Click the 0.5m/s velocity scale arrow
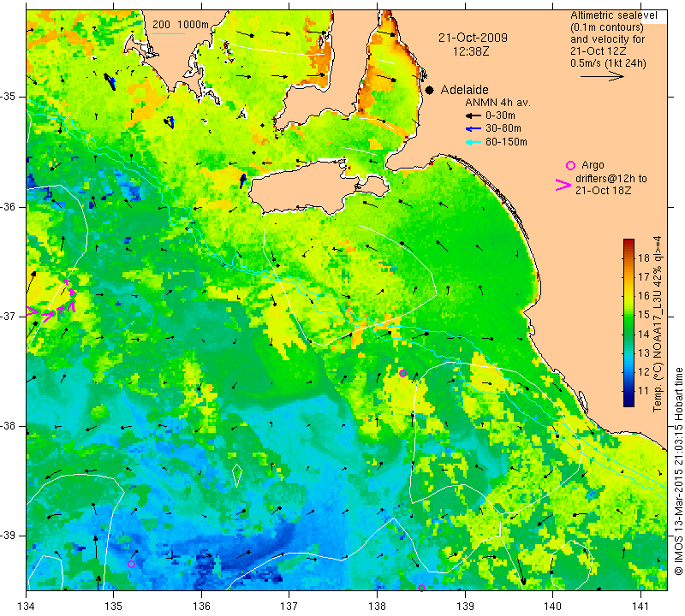This screenshot has width=685, height=616. [602, 76]
